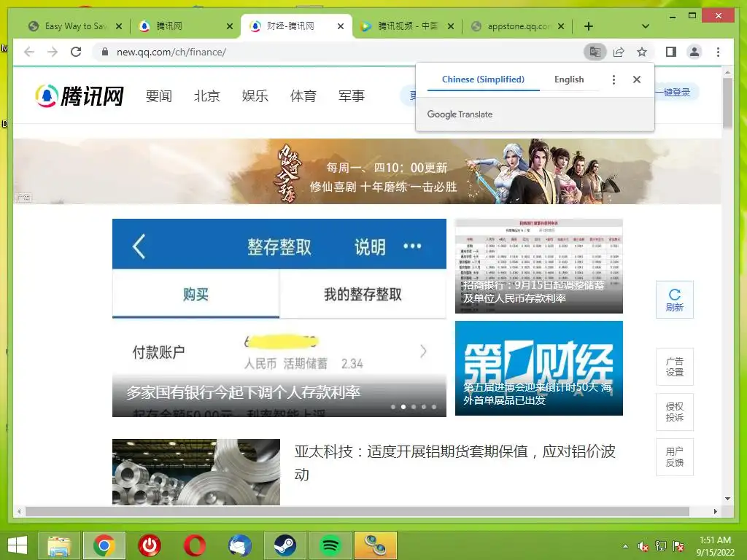The width and height of the screenshot is (747, 560).
Task: Open red power icon app in taskbar
Action: 150,545
